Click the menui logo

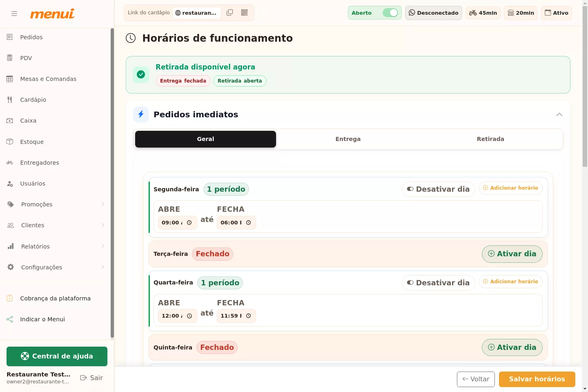coord(52,13)
